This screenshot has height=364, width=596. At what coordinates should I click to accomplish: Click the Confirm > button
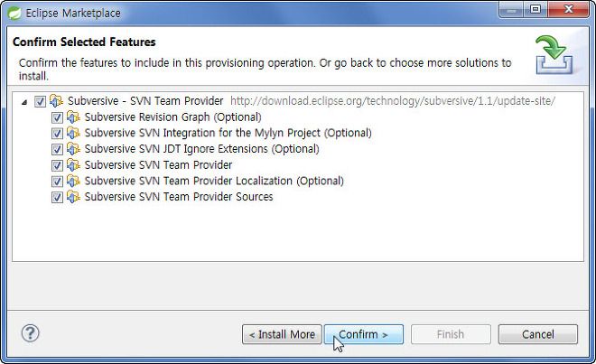(x=364, y=334)
